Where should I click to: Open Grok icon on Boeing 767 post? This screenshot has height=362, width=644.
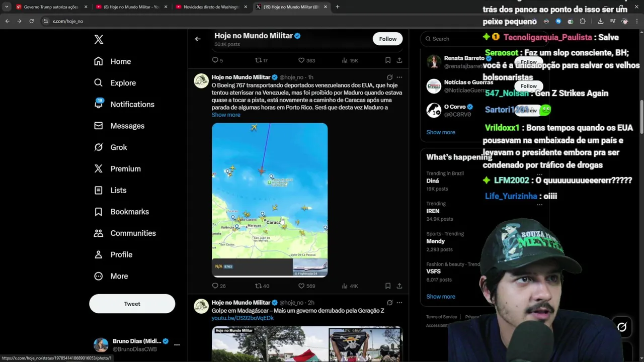[389, 77]
